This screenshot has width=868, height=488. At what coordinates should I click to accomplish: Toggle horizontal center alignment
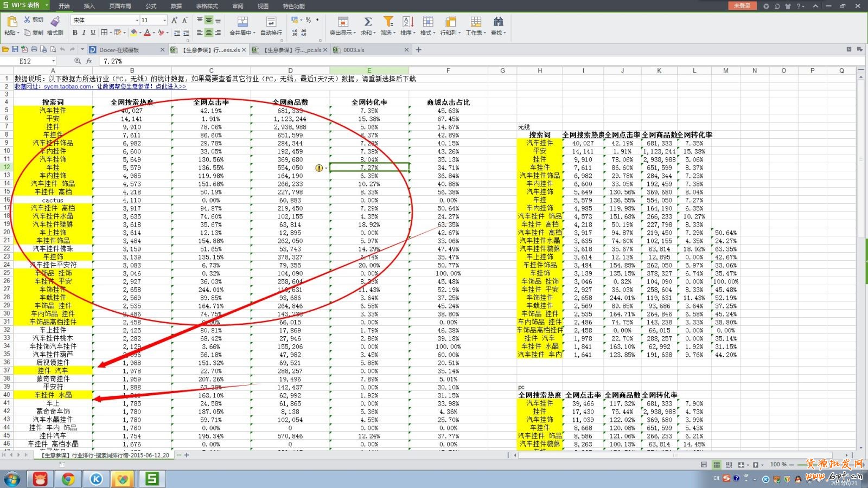[x=209, y=33]
